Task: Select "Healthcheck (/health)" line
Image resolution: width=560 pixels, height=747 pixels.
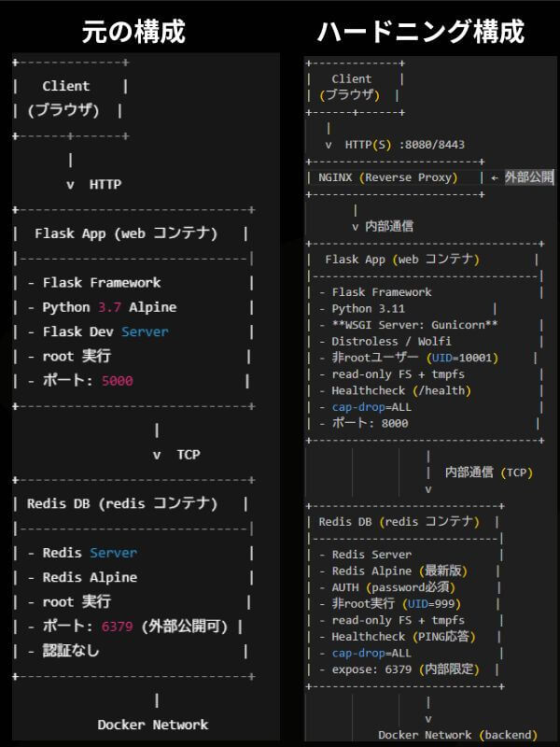Action: (x=401, y=390)
